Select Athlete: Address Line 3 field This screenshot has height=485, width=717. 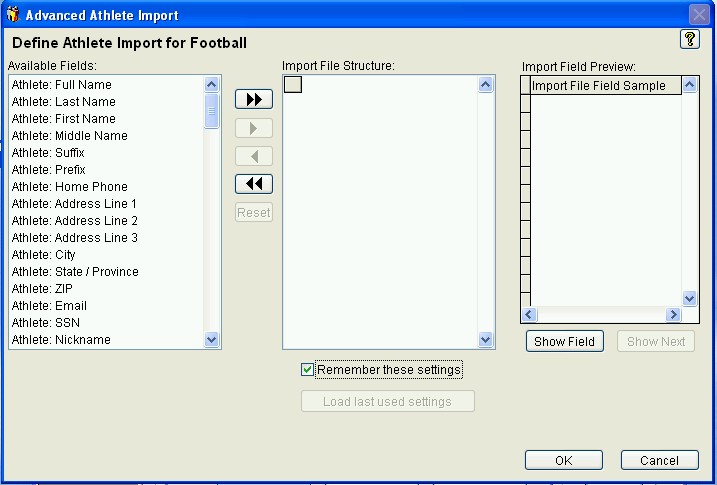106,237
